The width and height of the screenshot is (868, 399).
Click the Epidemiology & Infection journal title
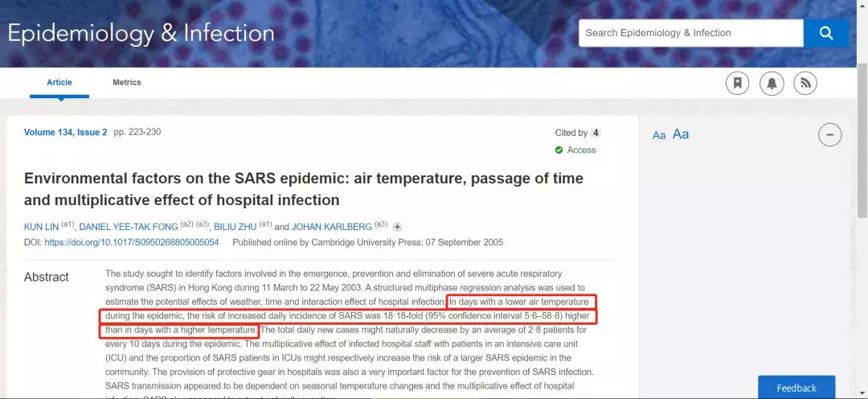point(141,33)
